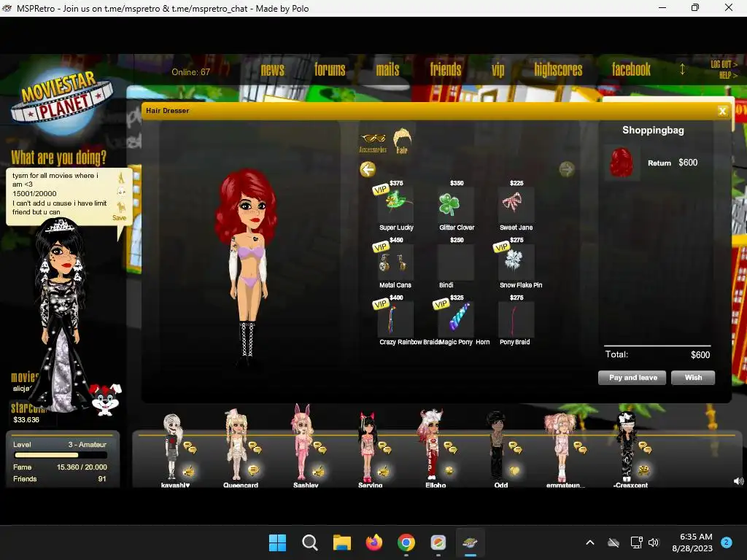Click LOG OUT link
This screenshot has width=747, height=560.
click(724, 64)
